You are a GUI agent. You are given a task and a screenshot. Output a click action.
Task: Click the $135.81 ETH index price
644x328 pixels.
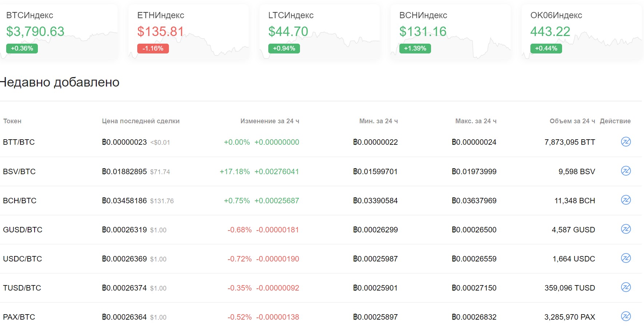[161, 32]
